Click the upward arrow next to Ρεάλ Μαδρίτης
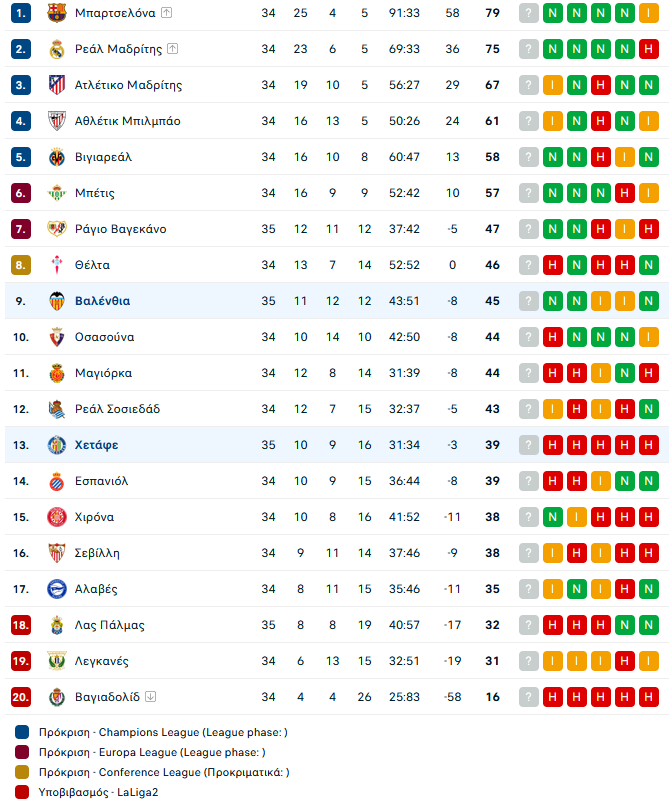This screenshot has height=800, width=672. coord(173,49)
